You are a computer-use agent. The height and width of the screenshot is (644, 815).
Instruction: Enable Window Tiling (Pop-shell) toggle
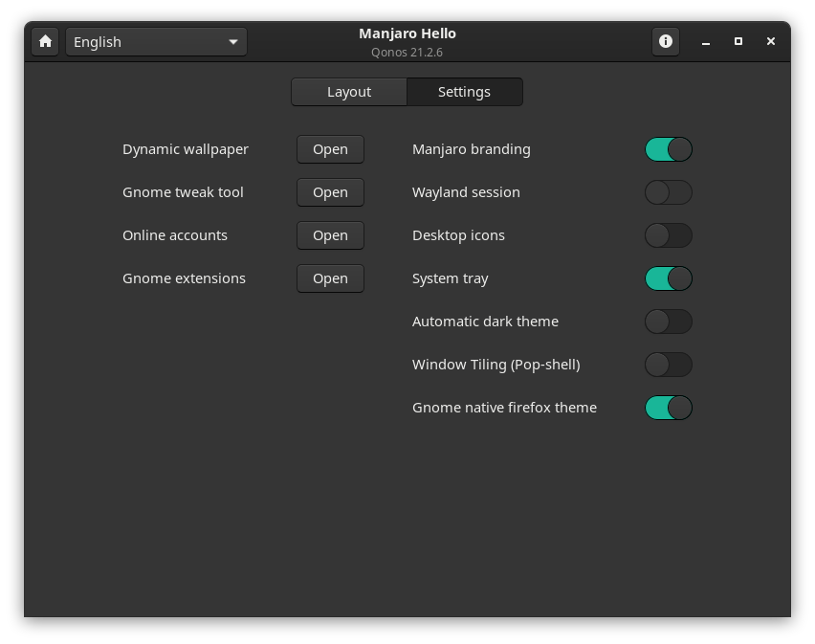pos(668,365)
